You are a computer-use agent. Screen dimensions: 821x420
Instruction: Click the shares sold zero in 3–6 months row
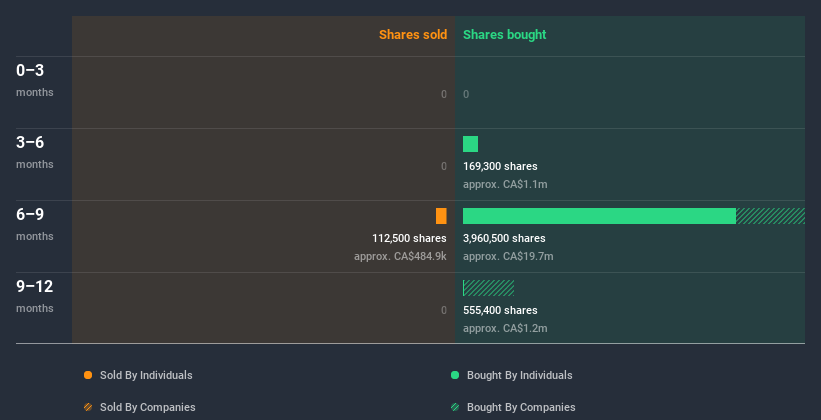click(444, 167)
